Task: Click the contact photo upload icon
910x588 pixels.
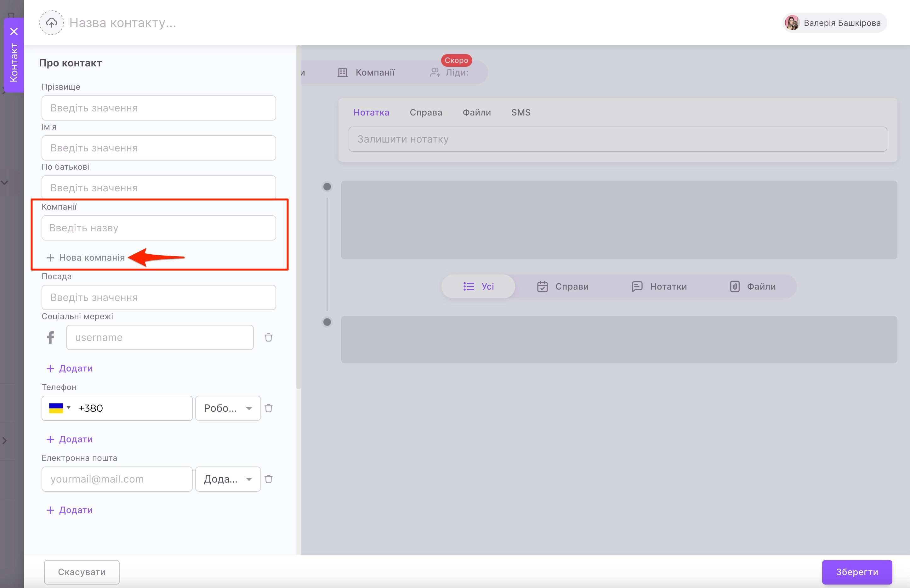Action: [x=52, y=23]
